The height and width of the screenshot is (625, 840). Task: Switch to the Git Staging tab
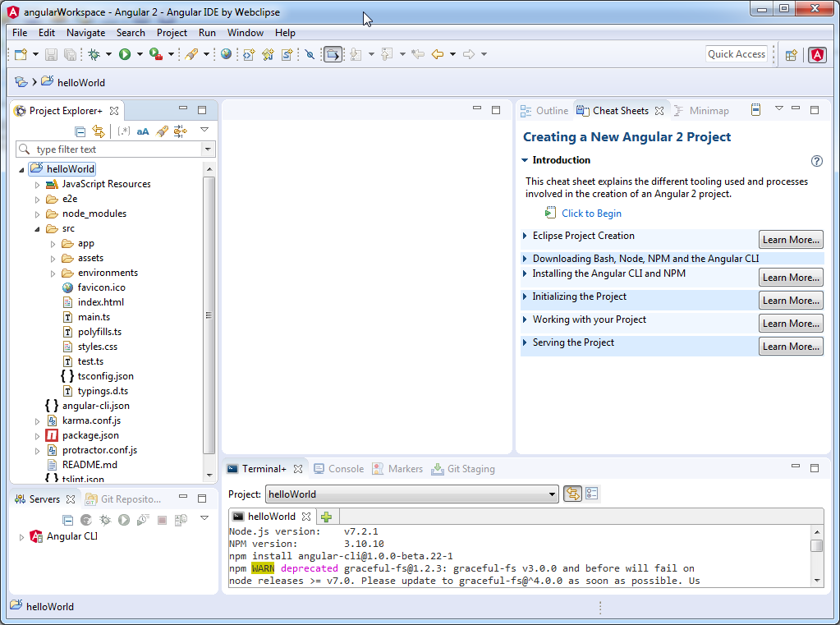(463, 468)
